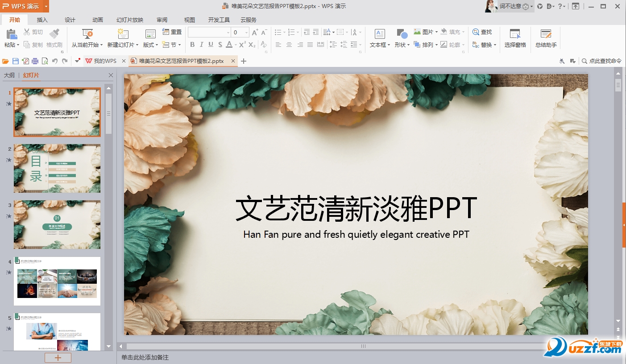626x364 pixels.
Task: Apply subscript formatting (X₂)
Action: (252, 45)
